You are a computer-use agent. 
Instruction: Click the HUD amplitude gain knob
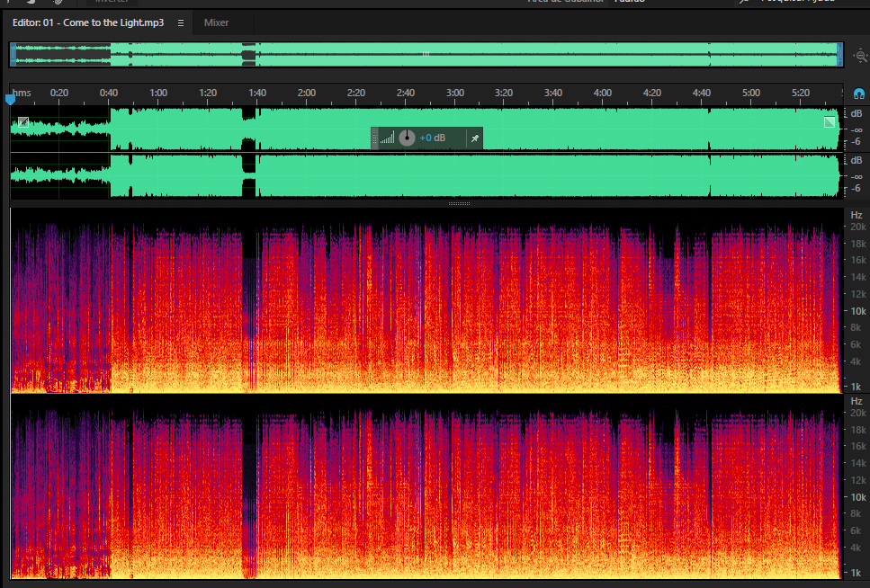point(407,138)
